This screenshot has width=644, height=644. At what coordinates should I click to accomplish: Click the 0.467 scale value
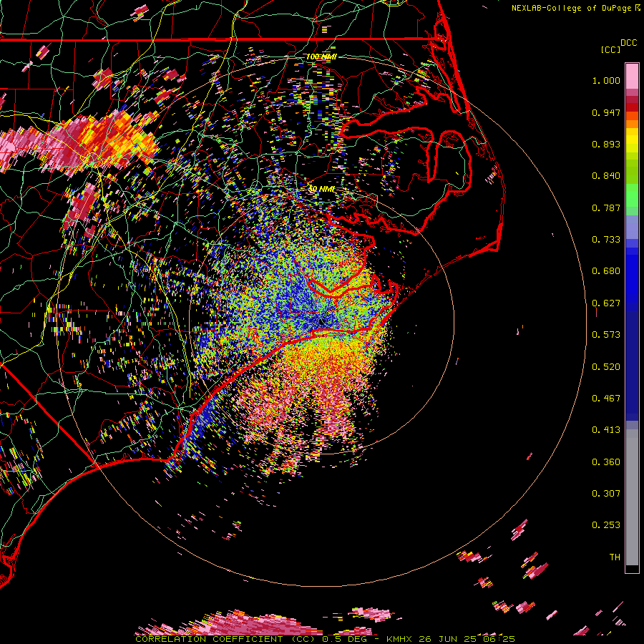click(x=606, y=399)
